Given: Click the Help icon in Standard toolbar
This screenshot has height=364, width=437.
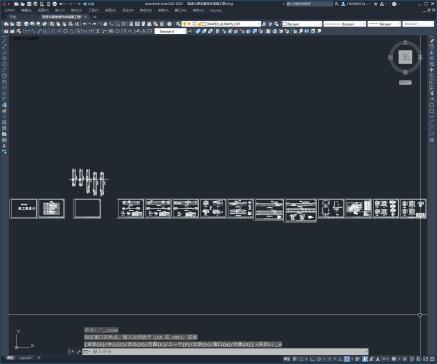Looking at the screenshot, I should click(x=169, y=24).
